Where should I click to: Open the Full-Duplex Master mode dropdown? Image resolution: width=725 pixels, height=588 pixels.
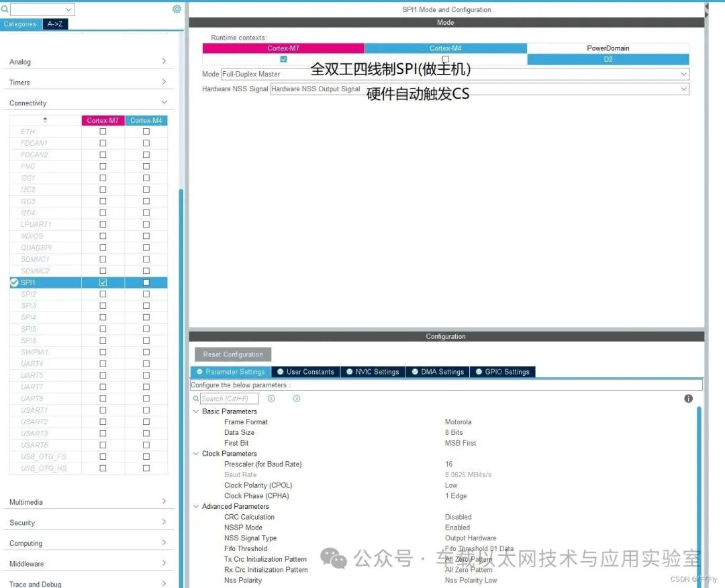pos(455,74)
